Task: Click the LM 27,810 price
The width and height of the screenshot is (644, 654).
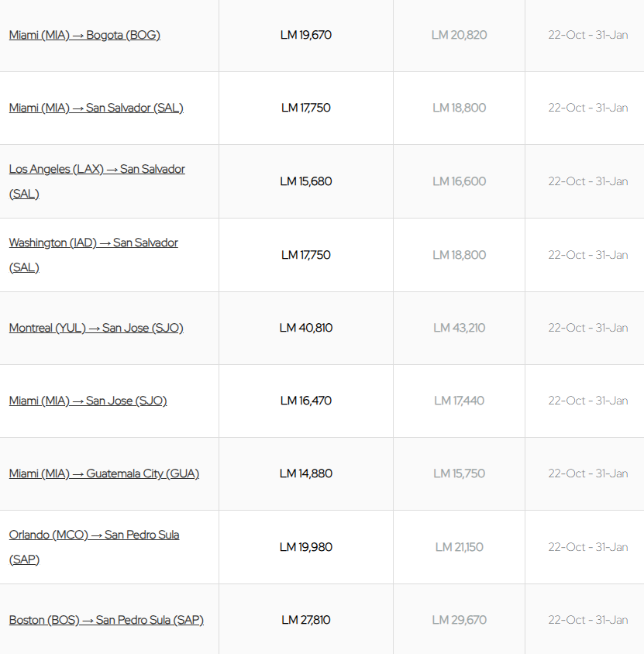Action: tap(306, 620)
